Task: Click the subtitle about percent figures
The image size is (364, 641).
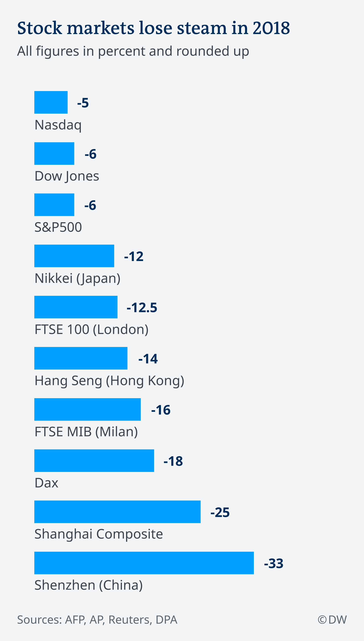Action: point(133,52)
